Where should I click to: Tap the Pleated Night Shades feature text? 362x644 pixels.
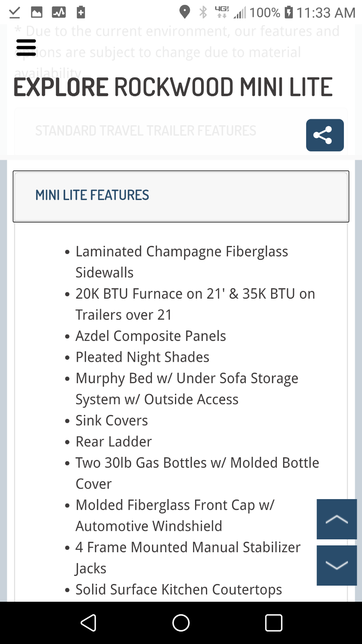point(142,357)
